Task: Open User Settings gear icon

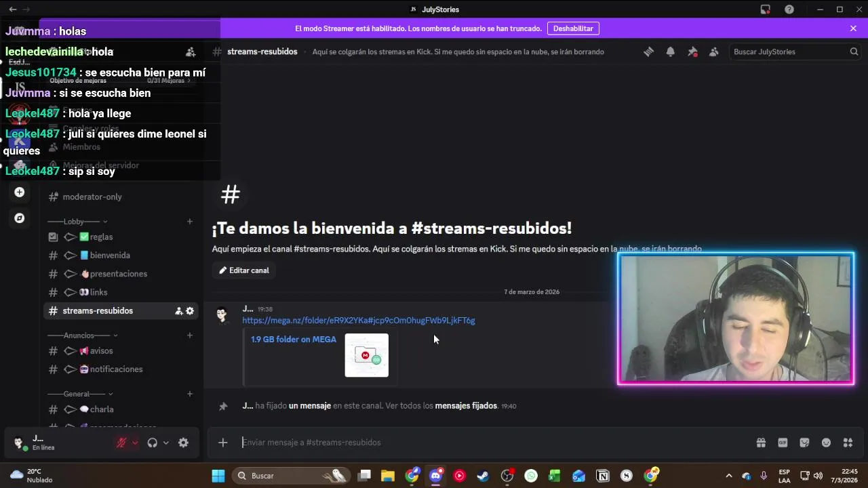Action: tap(183, 443)
